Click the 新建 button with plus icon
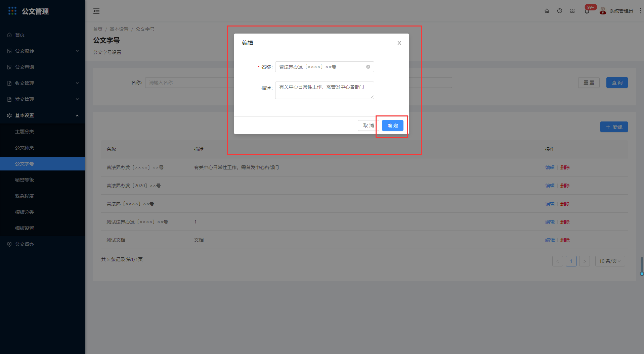Image resolution: width=644 pixels, height=354 pixels. click(x=614, y=127)
